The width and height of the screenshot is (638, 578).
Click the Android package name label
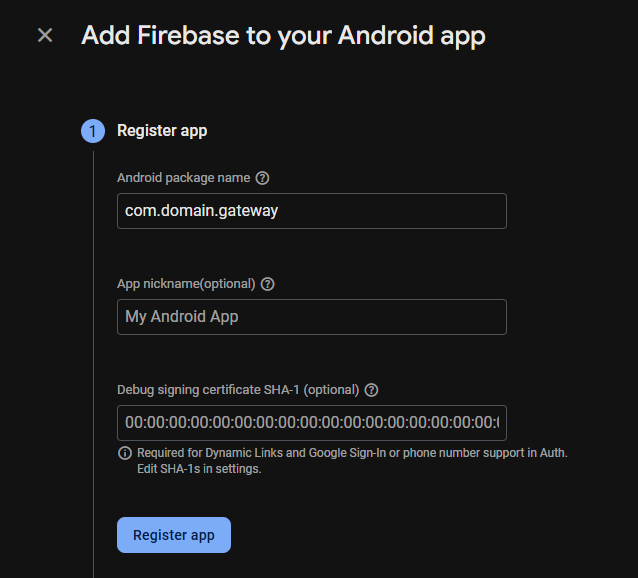[x=183, y=178]
